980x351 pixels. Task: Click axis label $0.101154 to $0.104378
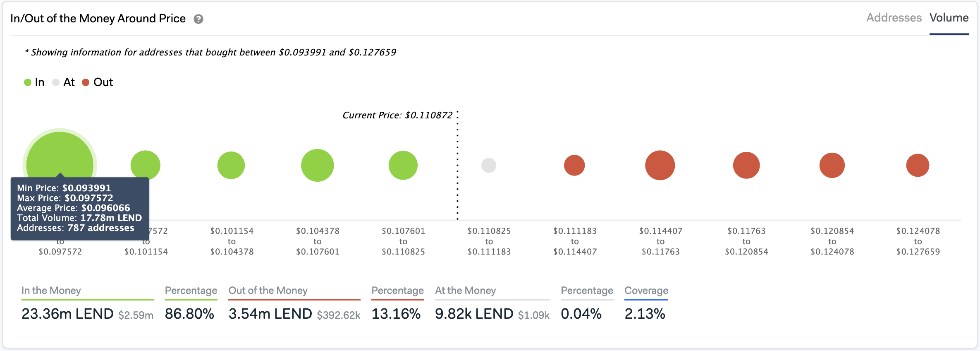[x=232, y=241]
